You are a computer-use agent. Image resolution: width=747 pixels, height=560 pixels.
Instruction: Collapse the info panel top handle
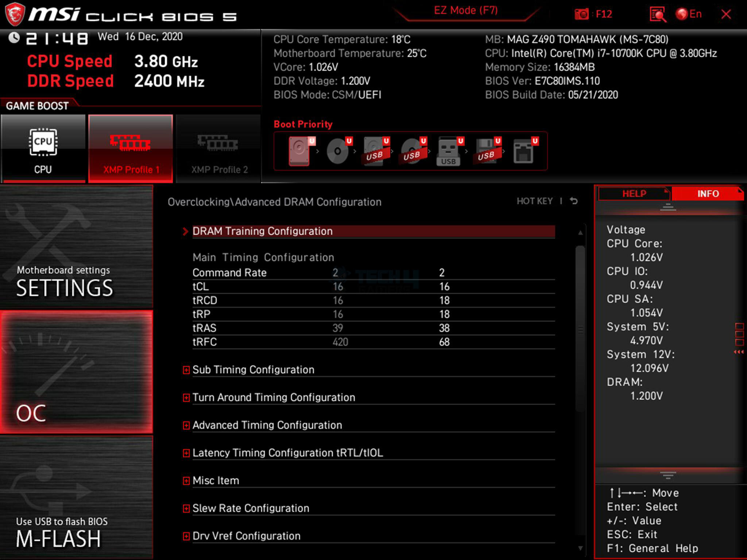click(x=668, y=207)
